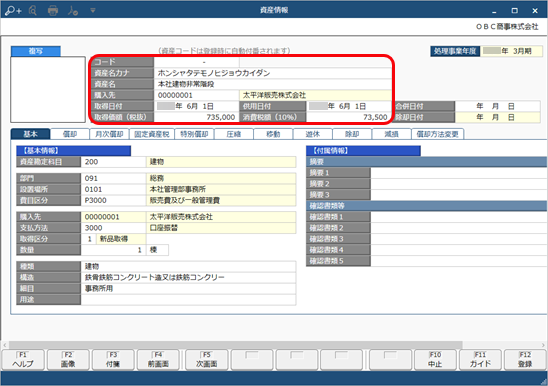
Task: Click the 費目区分 field showing P3000
Action: (x=114, y=200)
